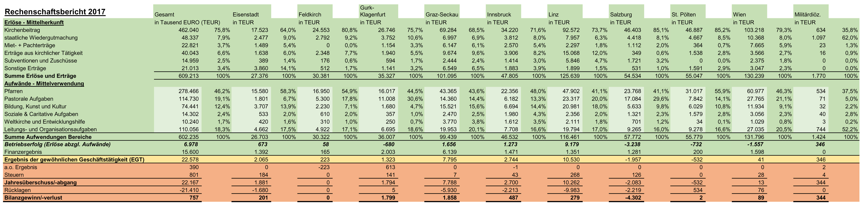Select the Graz-Seckau column header

pos(442,15)
